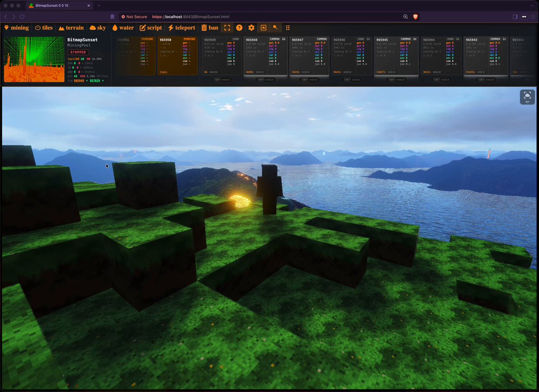Viewport: 539px width, 392px height.
Task: Toggle the browser sidebar panel icon
Action: pyautogui.click(x=515, y=17)
